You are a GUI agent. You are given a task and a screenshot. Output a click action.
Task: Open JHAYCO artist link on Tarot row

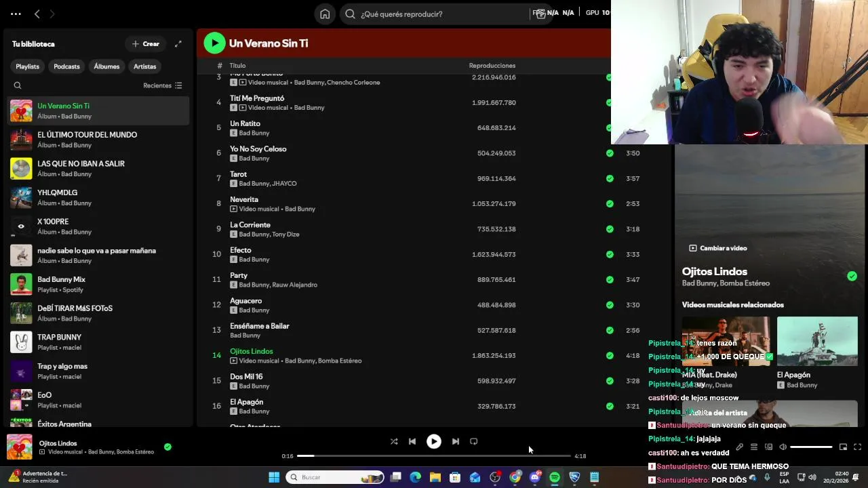284,184
